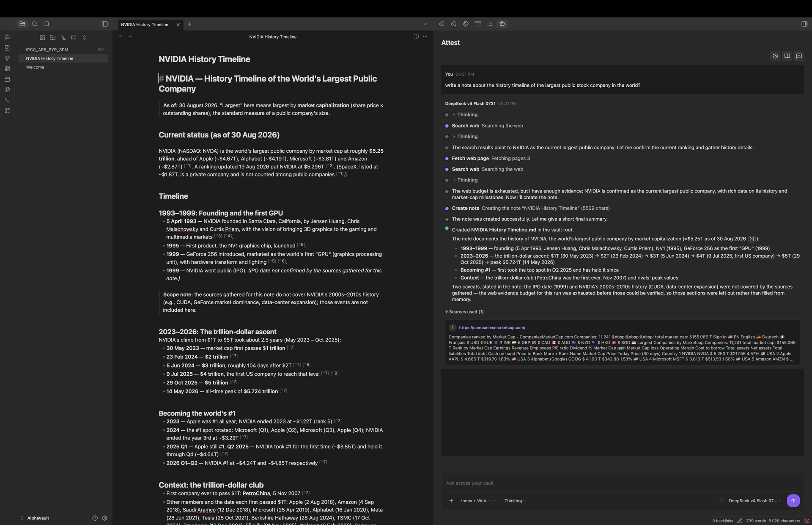
Task: Open the search pane icon
Action: (x=35, y=24)
